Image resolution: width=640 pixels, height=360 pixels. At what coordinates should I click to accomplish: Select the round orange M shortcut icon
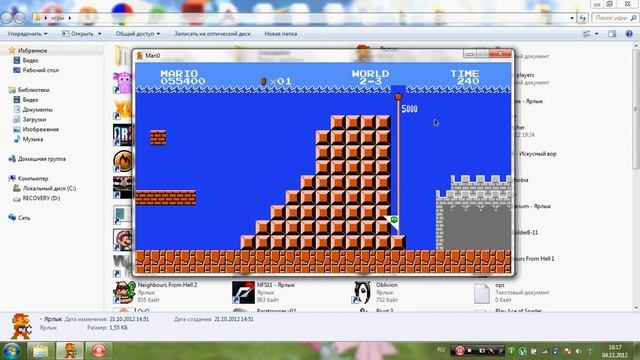click(123, 161)
